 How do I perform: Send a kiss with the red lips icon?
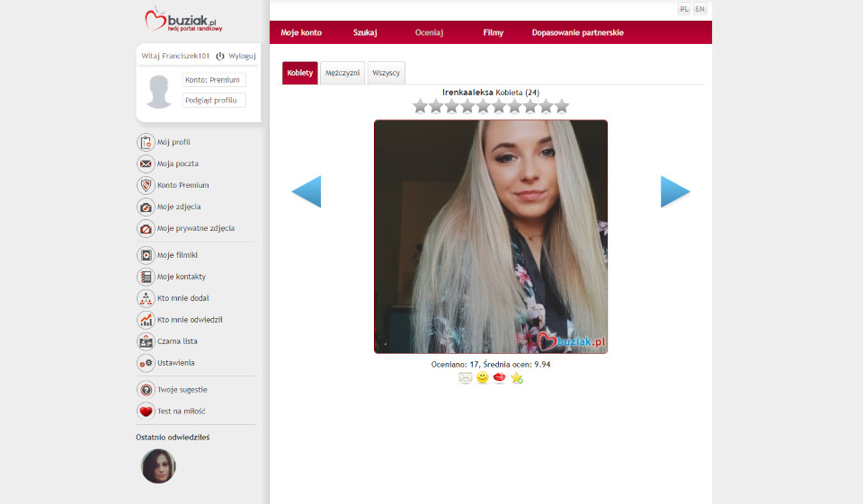click(x=500, y=378)
